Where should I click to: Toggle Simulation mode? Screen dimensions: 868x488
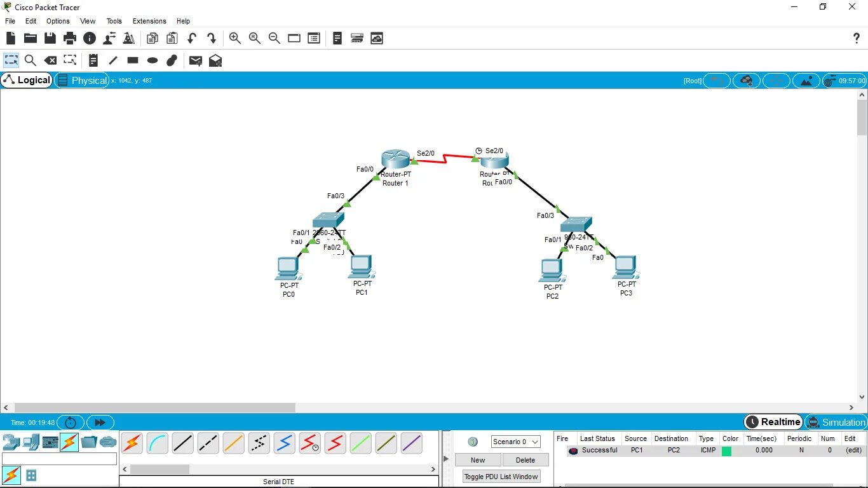836,422
